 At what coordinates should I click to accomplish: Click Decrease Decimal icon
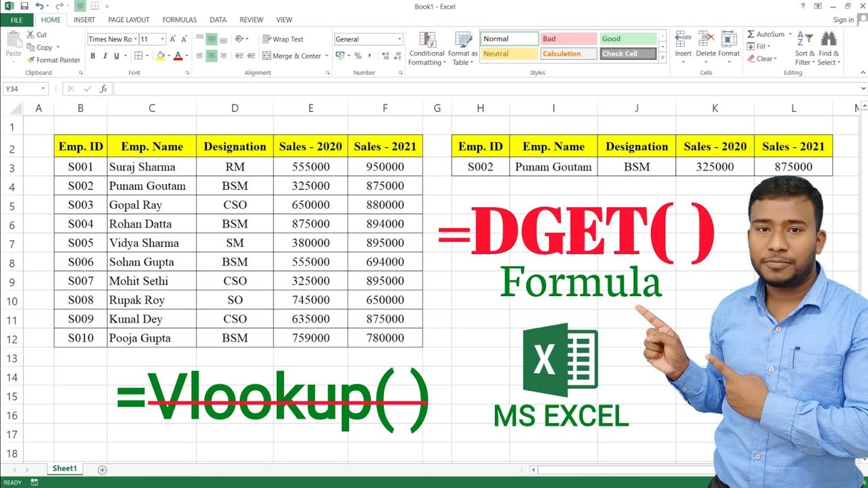tap(397, 56)
